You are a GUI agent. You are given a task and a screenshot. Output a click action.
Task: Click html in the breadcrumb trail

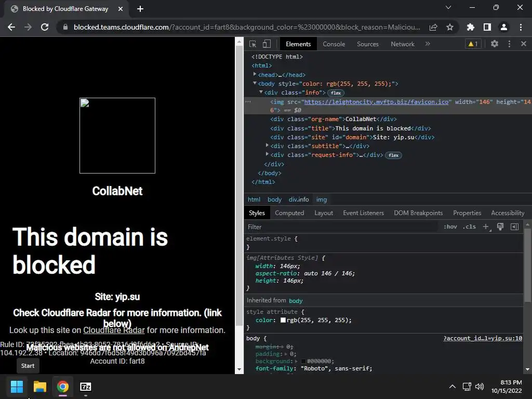click(254, 199)
